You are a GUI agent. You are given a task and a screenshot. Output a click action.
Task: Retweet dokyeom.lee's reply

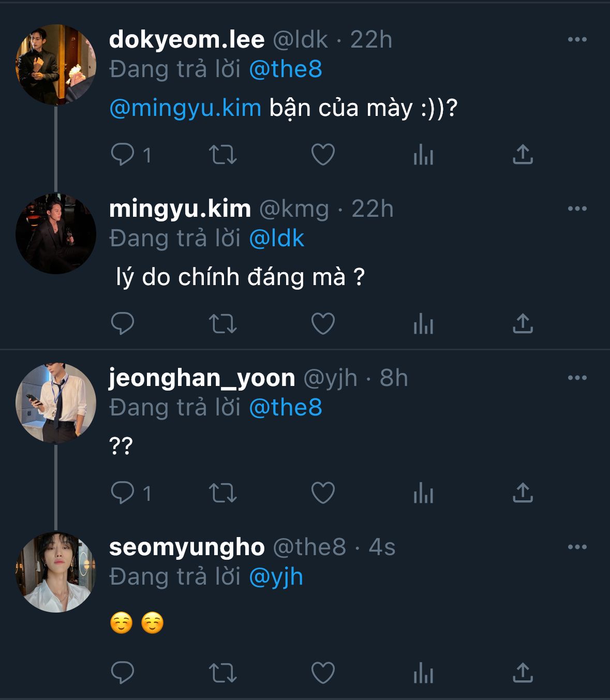click(222, 154)
